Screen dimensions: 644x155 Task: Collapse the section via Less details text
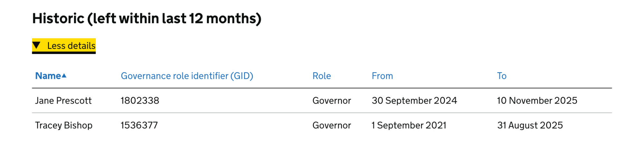coord(71,46)
